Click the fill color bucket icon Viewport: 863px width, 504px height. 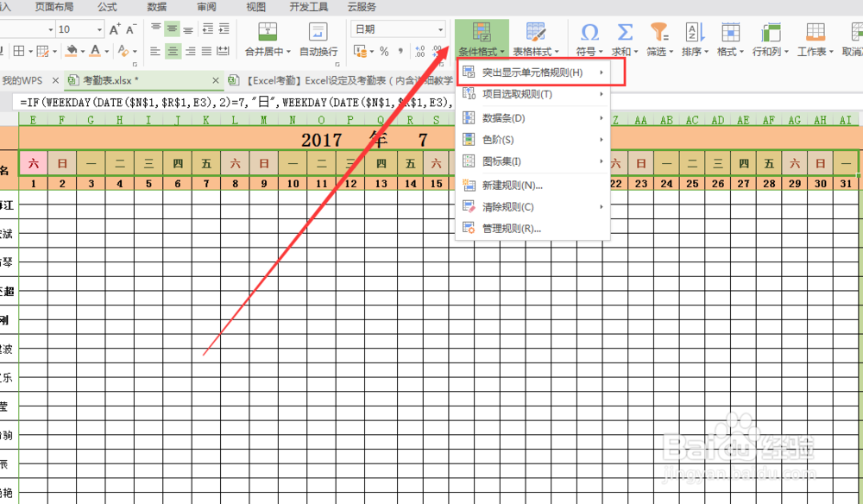72,51
